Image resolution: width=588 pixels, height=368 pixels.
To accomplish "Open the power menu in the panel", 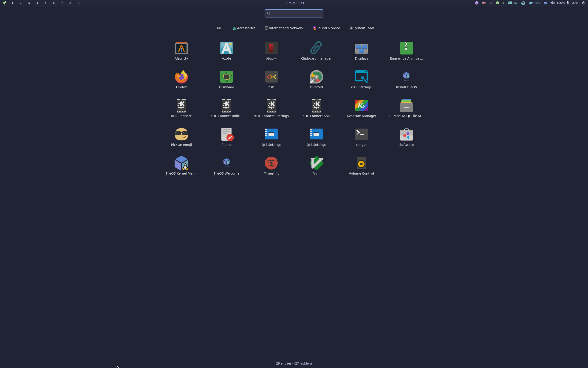I will (x=583, y=3).
